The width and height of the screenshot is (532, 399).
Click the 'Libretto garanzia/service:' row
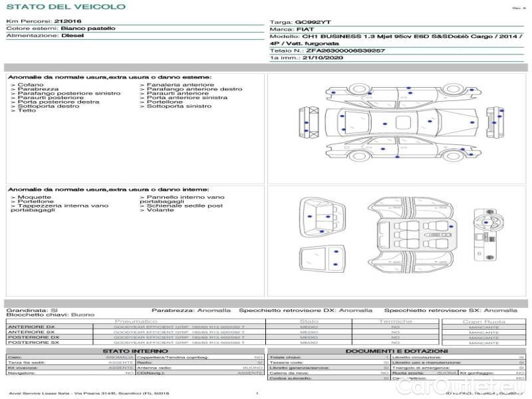point(329,368)
